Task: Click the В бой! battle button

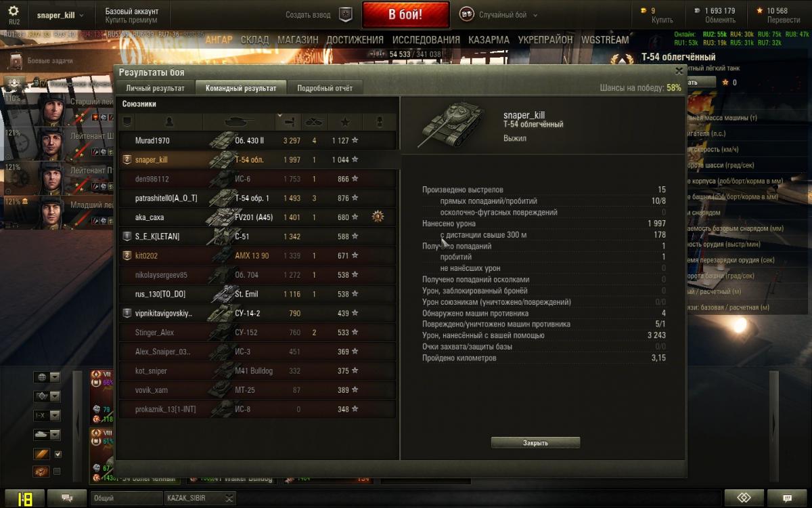Action: (406, 14)
